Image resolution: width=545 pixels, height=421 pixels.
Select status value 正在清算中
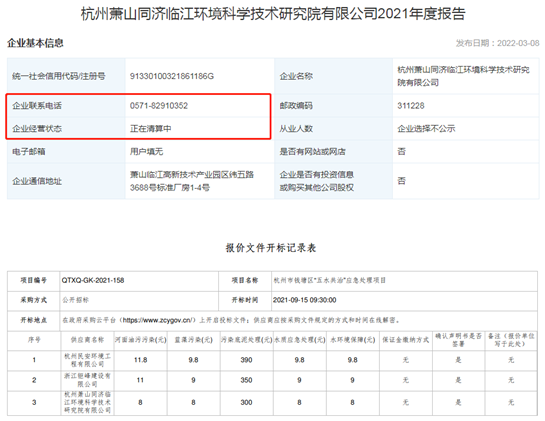point(151,129)
